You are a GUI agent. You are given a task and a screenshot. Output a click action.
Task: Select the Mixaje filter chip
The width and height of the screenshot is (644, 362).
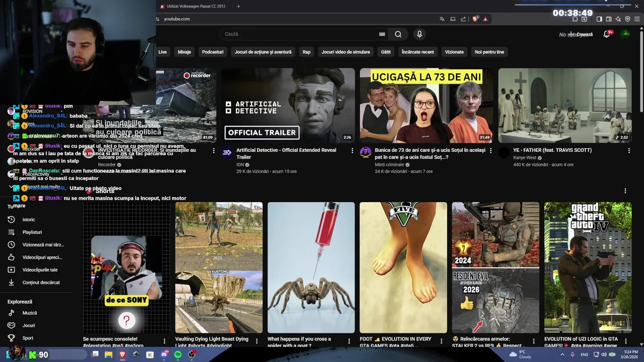click(x=184, y=52)
